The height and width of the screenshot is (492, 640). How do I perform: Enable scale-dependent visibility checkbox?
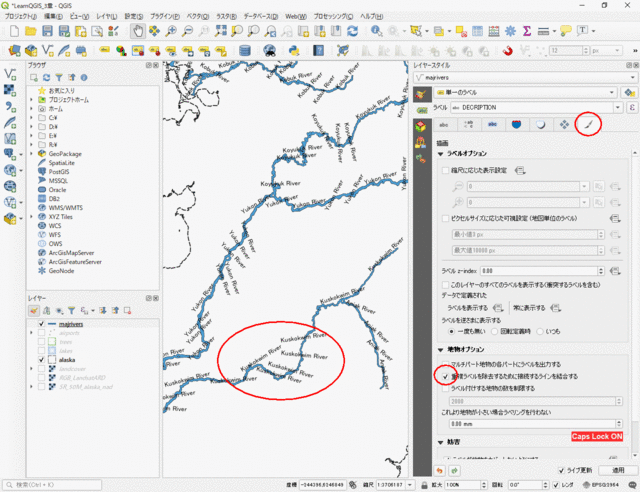[x=446, y=171]
